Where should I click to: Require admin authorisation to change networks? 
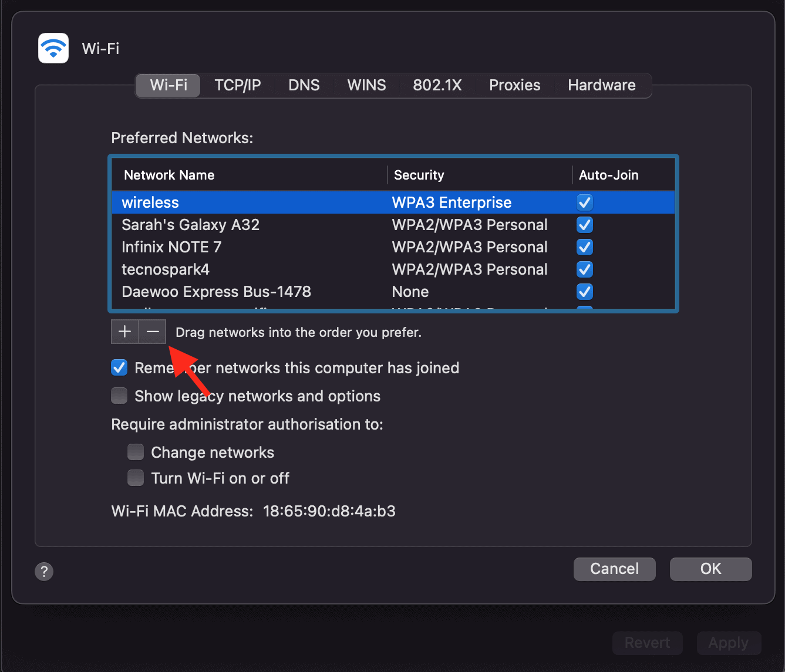click(x=136, y=452)
